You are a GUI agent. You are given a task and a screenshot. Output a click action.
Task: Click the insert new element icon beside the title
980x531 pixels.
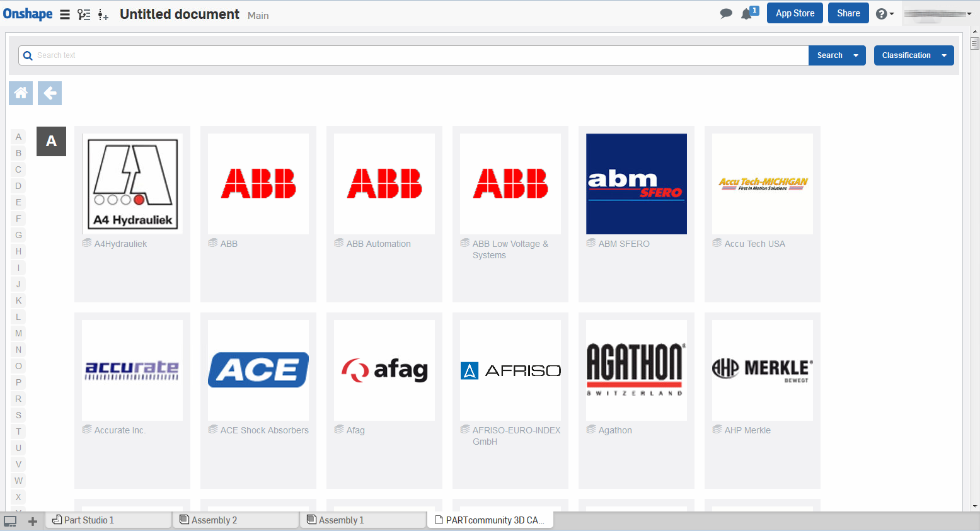click(103, 14)
